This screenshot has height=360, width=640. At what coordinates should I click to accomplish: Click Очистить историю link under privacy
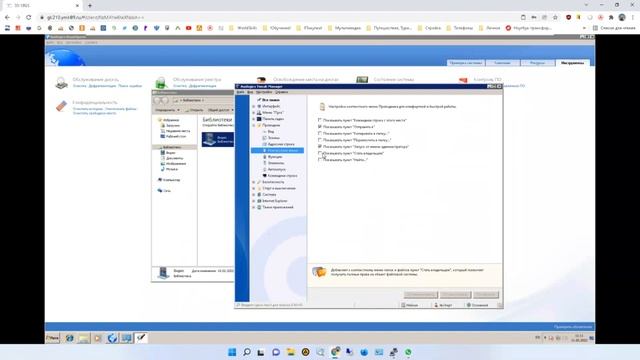click(x=87, y=109)
